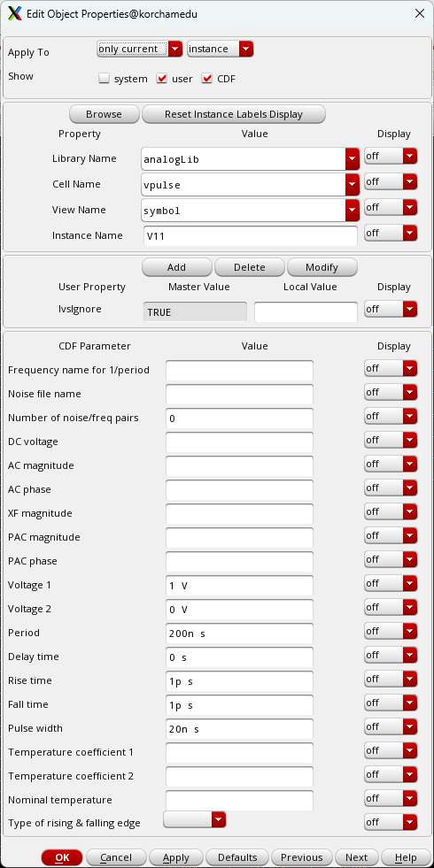Click Reset Instance Labels Display button

[233, 114]
